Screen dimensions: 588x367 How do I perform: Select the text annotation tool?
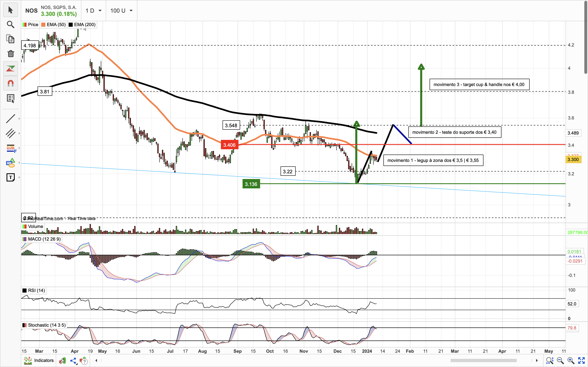(x=10, y=177)
